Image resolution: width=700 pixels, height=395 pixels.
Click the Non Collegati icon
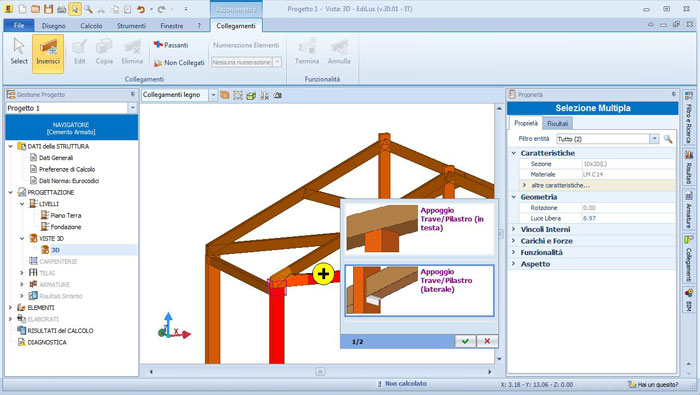158,63
